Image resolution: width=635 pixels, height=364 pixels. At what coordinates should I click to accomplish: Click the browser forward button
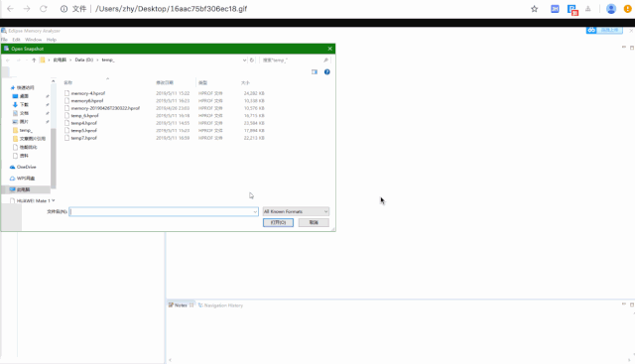[27, 9]
